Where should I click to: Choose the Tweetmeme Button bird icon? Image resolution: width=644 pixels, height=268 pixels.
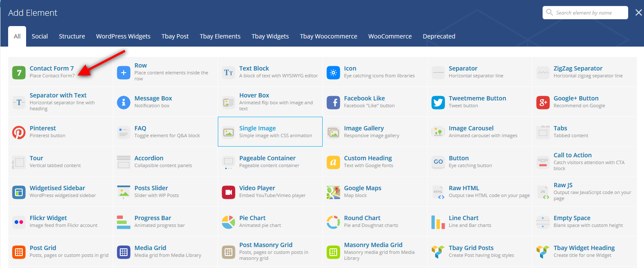point(438,103)
